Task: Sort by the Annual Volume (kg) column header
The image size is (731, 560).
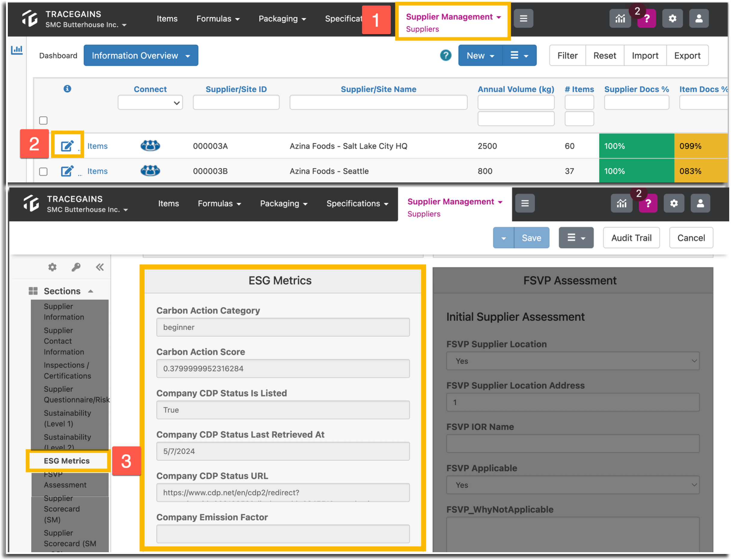Action: click(516, 89)
